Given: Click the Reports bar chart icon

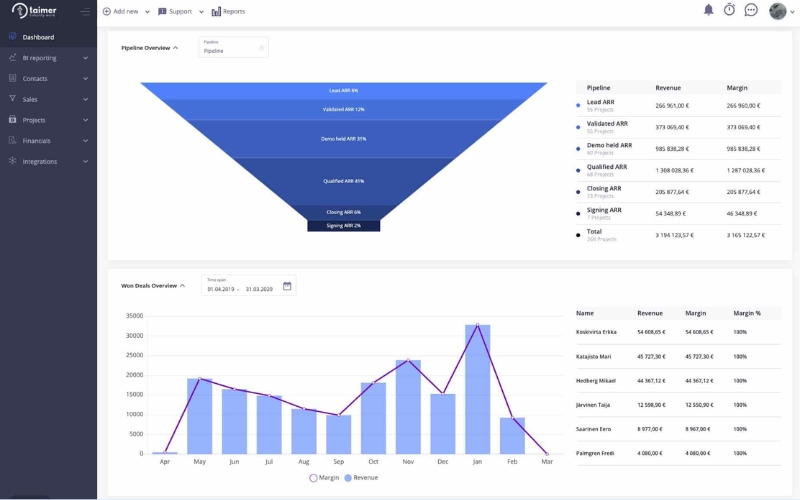Looking at the screenshot, I should click(216, 11).
